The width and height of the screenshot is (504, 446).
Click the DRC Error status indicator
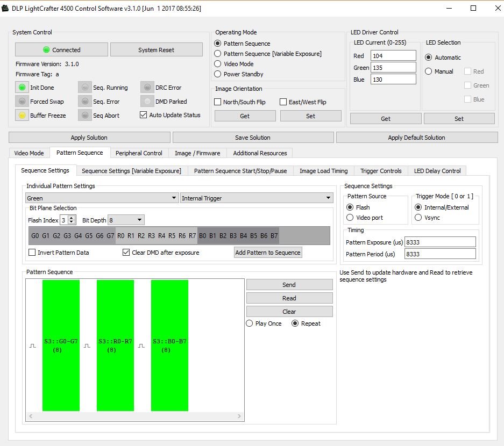point(147,88)
